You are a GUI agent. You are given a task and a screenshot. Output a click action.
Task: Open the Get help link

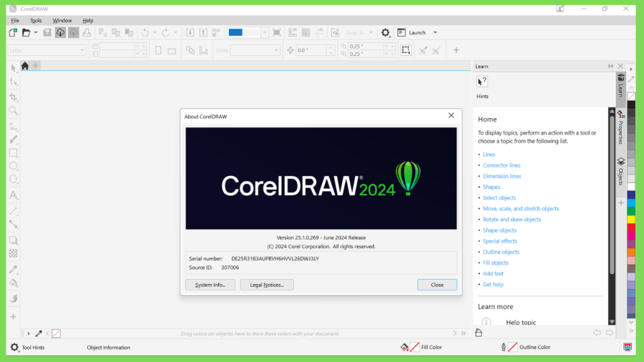pyautogui.click(x=493, y=285)
